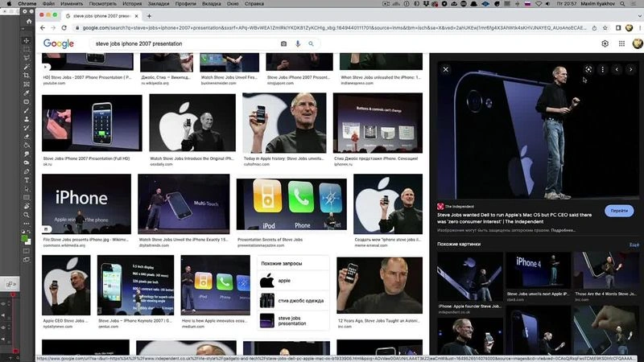Select the Move tool in Photoshop toolbar
Screen dimensions: 644x362
pyautogui.click(x=27, y=41)
